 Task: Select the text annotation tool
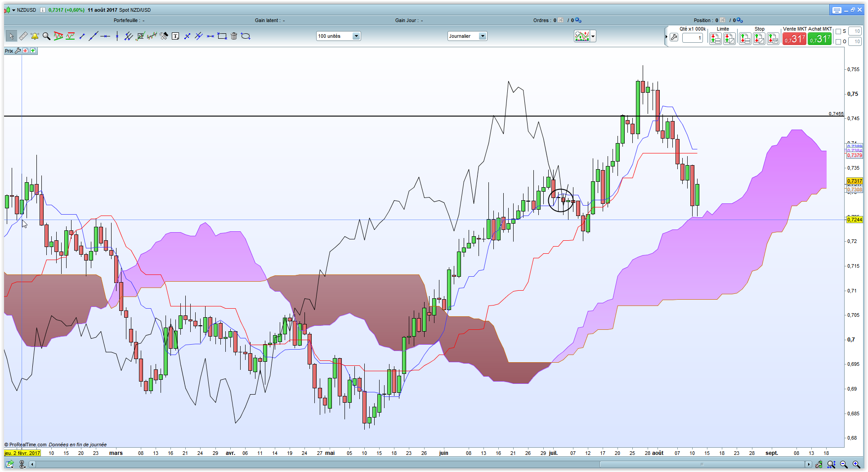point(175,36)
